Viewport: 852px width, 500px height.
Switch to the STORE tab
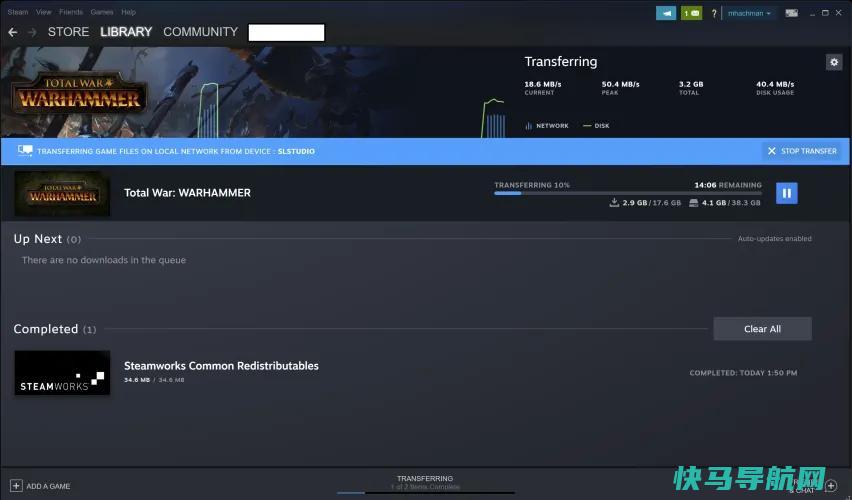coord(68,32)
